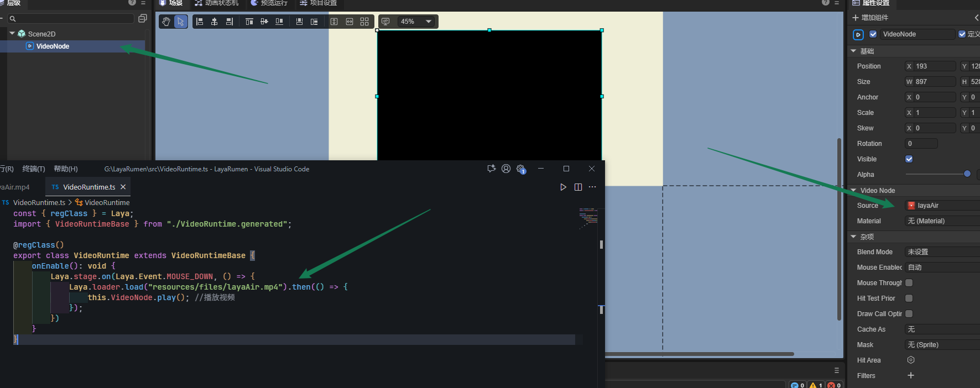Open 终端(T) menu in VS Code

click(x=34, y=169)
